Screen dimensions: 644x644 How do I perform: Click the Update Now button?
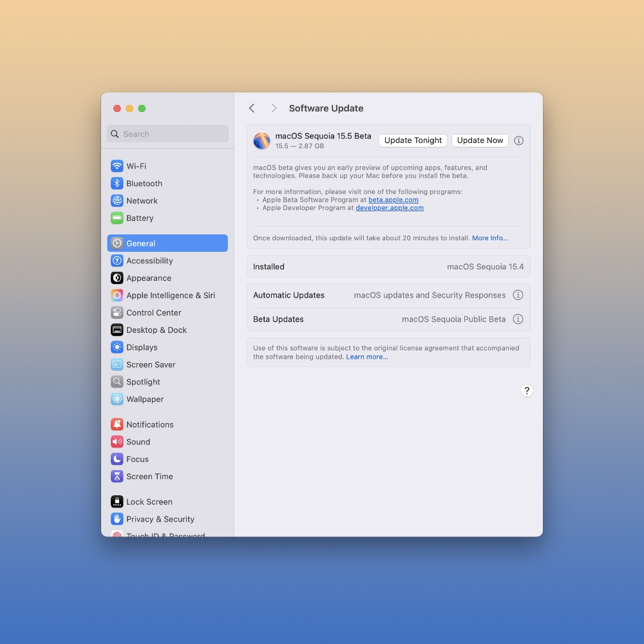pyautogui.click(x=480, y=140)
